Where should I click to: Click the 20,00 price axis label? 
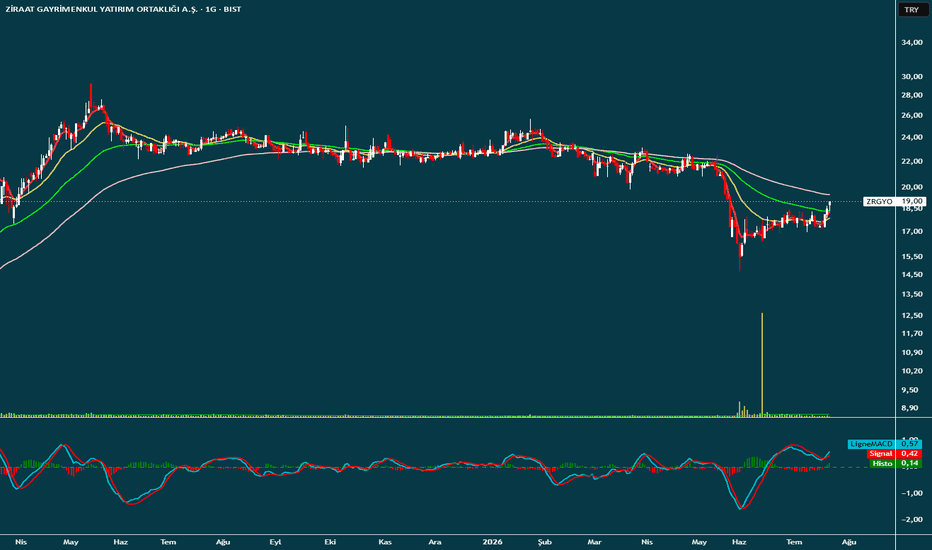pyautogui.click(x=912, y=187)
